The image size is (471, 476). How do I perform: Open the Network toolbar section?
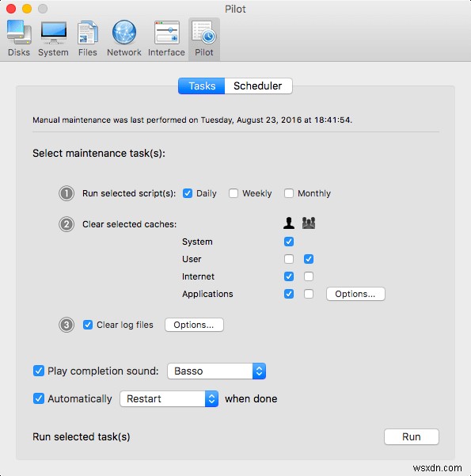tap(124, 39)
